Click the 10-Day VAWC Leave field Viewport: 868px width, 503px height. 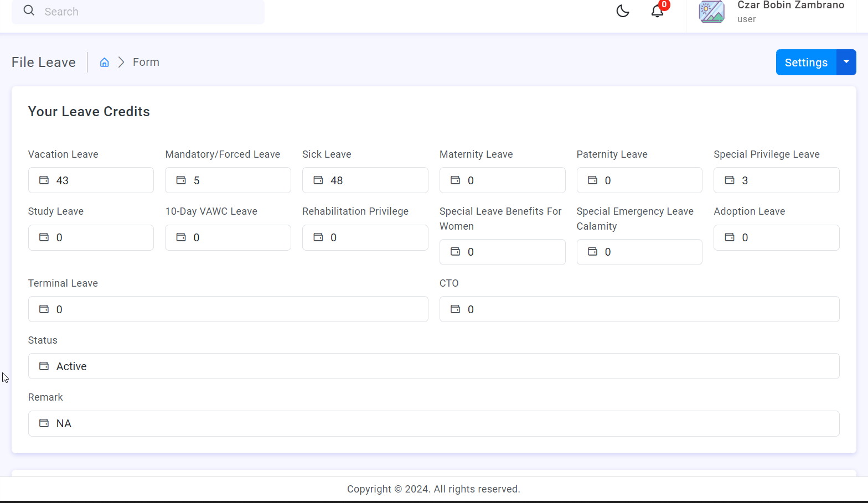coord(228,237)
